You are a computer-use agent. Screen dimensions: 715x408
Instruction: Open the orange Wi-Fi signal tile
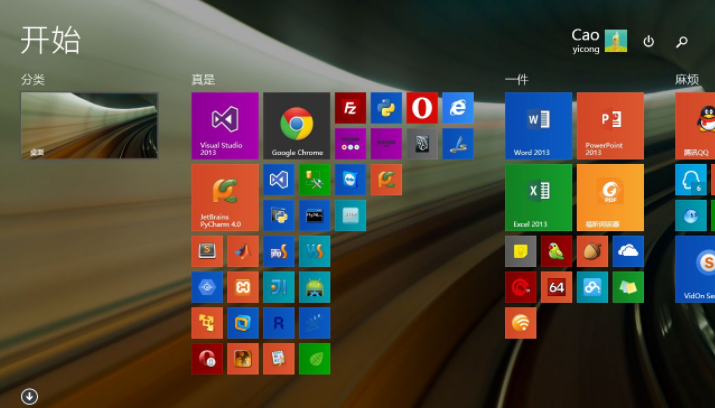(521, 323)
